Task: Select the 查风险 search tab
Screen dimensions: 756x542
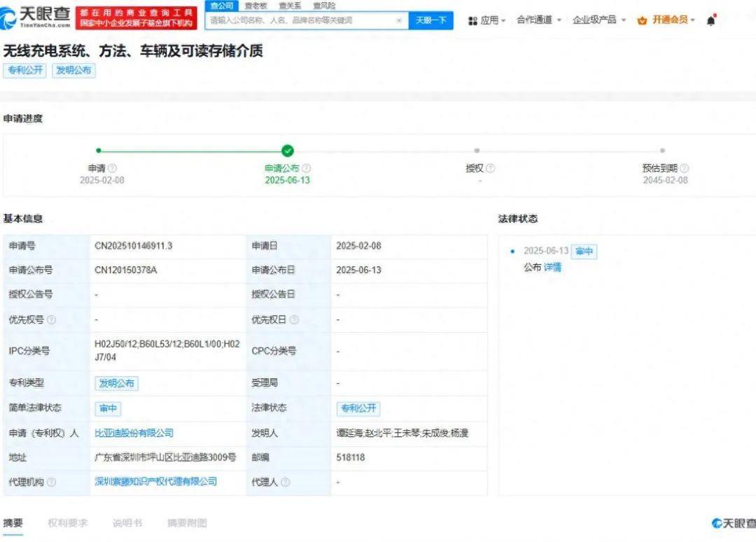Action: pyautogui.click(x=324, y=6)
